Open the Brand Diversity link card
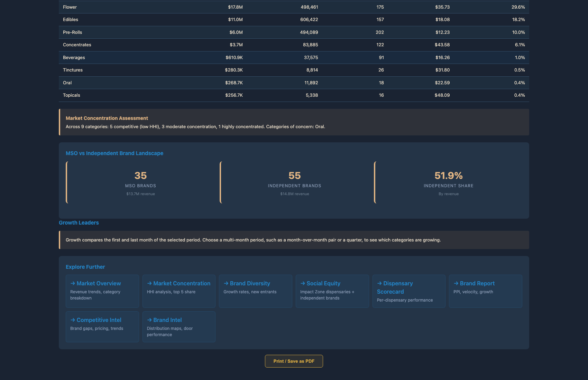Screen dimensions: 588x380 click(256, 291)
